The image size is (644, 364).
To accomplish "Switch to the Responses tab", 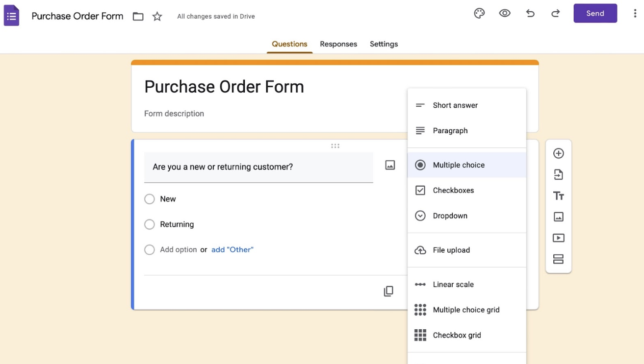I will (338, 44).
